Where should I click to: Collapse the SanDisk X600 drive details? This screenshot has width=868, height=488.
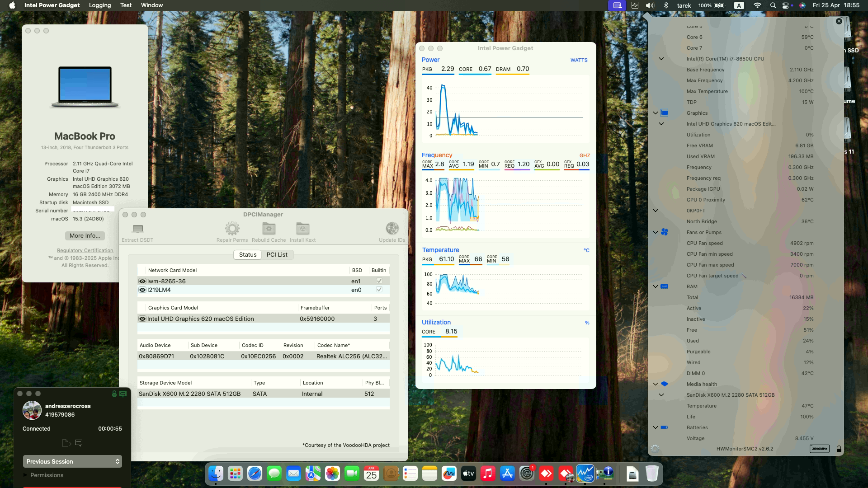point(661,394)
